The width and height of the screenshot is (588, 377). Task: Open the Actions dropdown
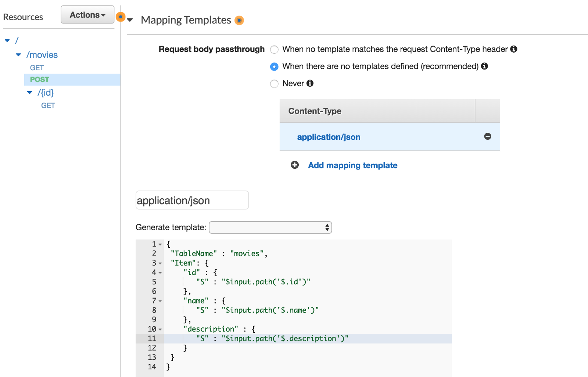pos(87,15)
